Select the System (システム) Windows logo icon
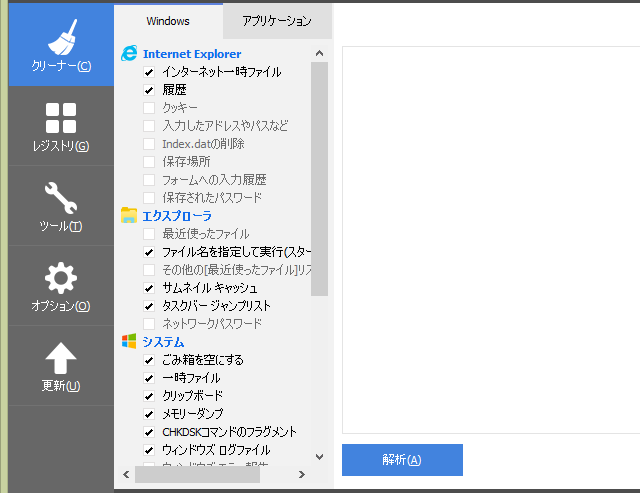 coord(129,341)
